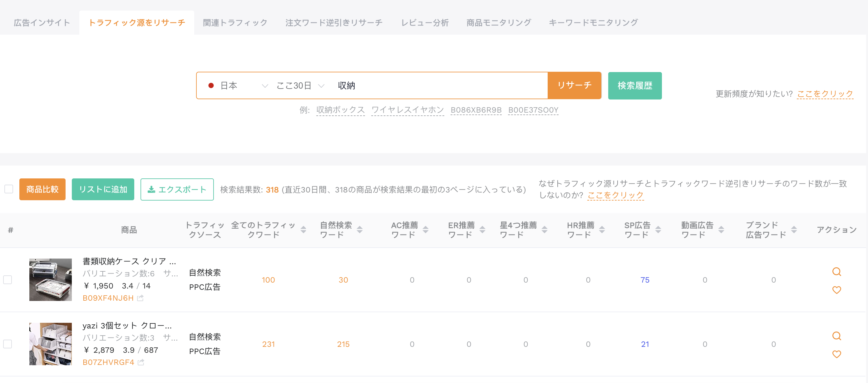Sort by 動画広告ワード column

[721, 230]
